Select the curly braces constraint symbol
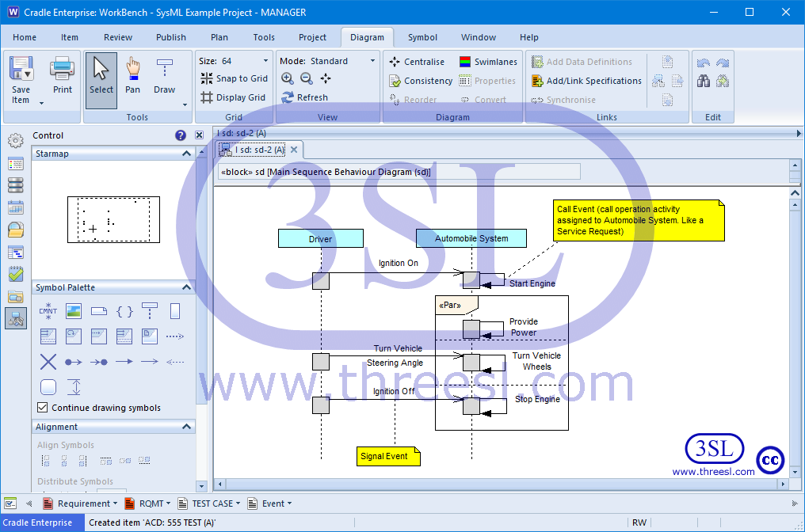 (x=124, y=311)
